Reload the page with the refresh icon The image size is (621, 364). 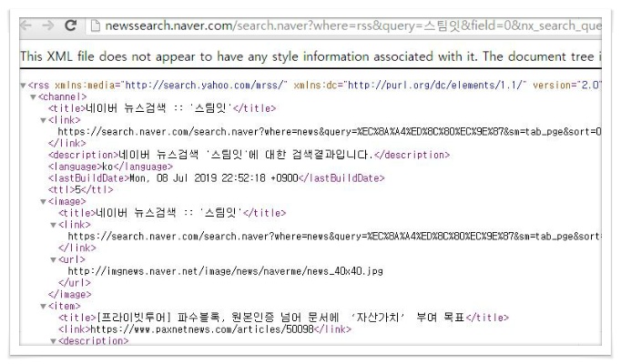pos(70,25)
